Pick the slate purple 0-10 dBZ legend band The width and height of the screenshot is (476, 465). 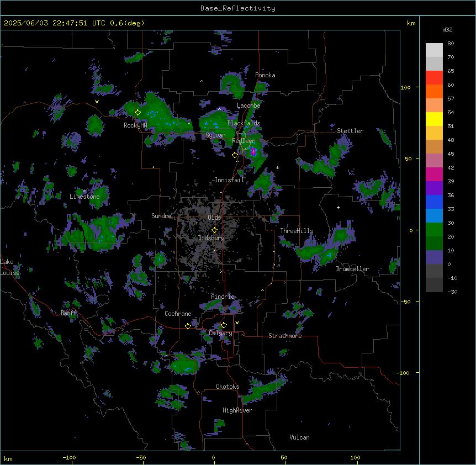coord(434,257)
